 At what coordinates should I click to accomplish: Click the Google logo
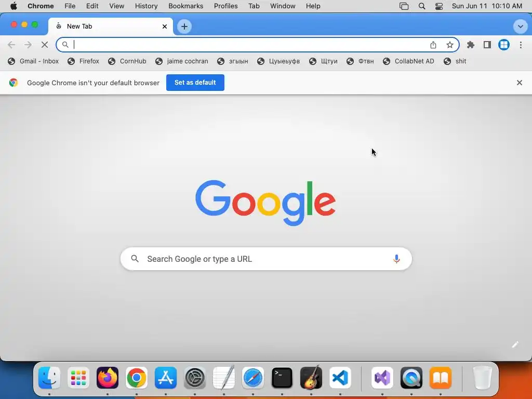pos(265,203)
